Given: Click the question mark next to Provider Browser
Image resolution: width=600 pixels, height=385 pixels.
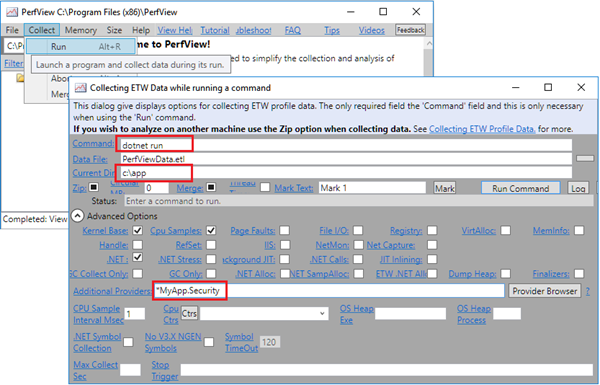Looking at the screenshot, I should (x=588, y=291).
